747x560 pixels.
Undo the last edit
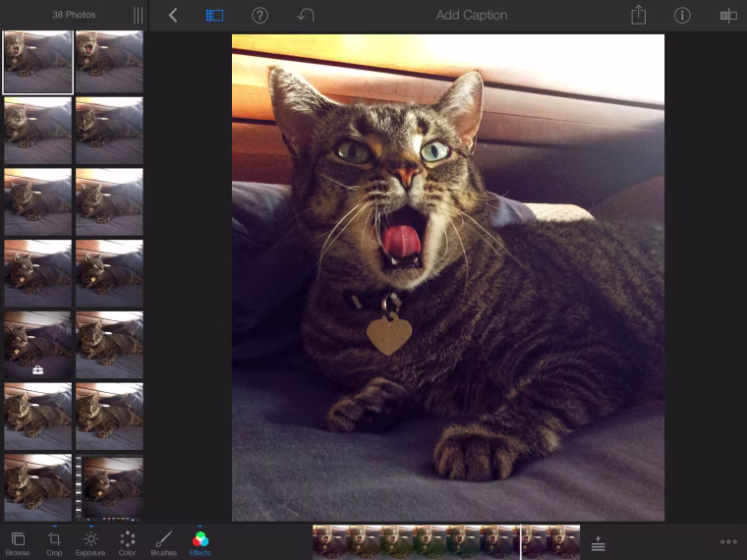tap(306, 16)
